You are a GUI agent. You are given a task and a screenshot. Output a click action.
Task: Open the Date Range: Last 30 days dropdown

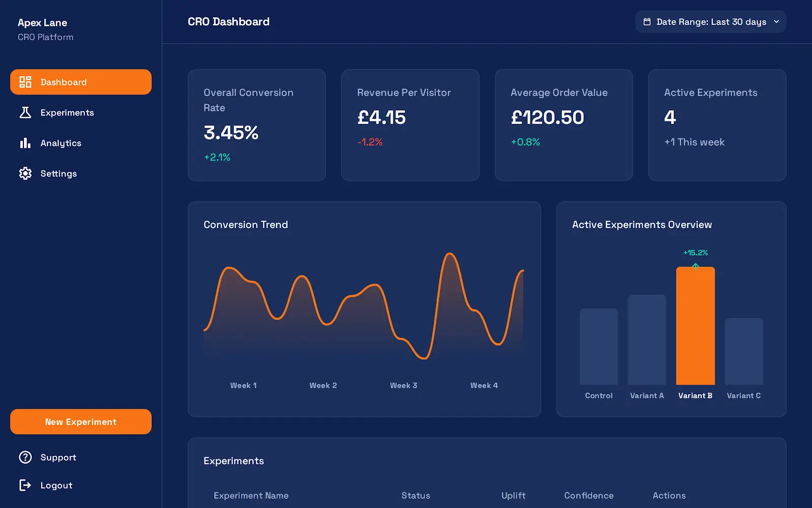(x=710, y=21)
